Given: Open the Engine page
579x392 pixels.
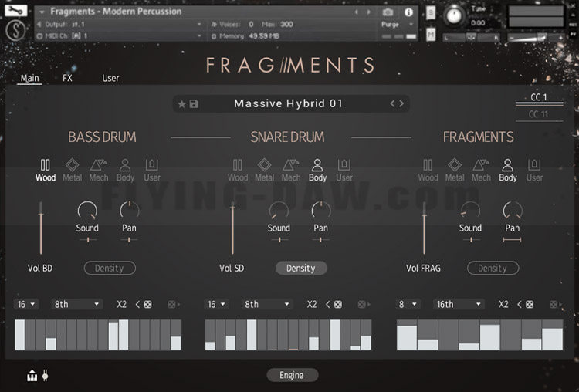Looking at the screenshot, I should [x=292, y=375].
